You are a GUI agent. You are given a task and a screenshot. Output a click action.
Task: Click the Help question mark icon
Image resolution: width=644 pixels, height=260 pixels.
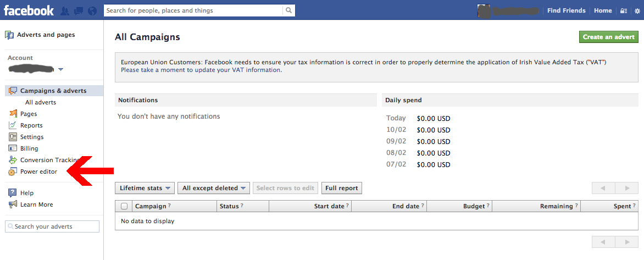(13, 192)
